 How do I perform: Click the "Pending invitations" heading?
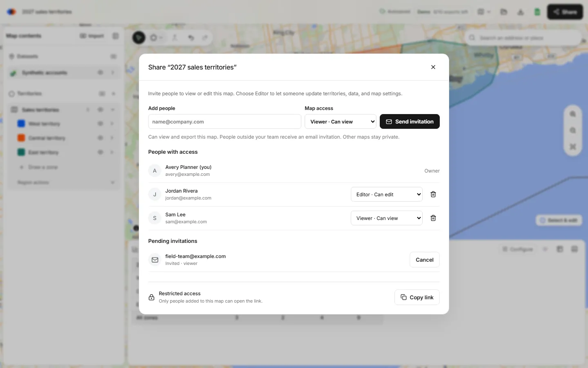[173, 241]
